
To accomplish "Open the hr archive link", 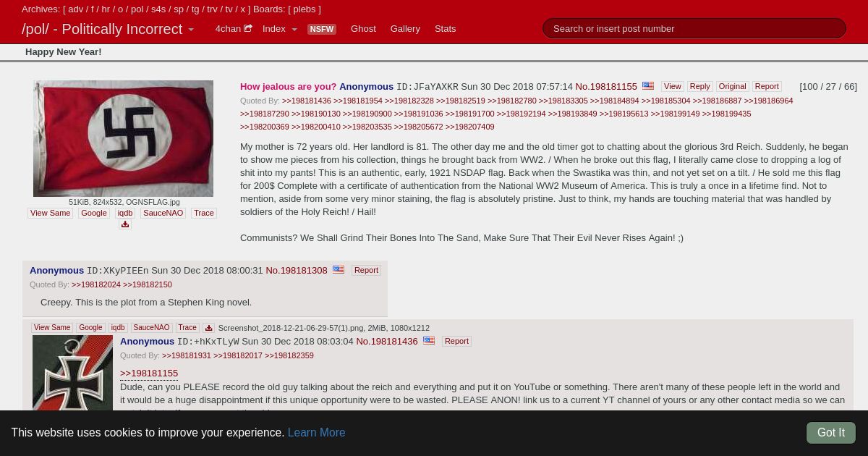I will [106, 9].
